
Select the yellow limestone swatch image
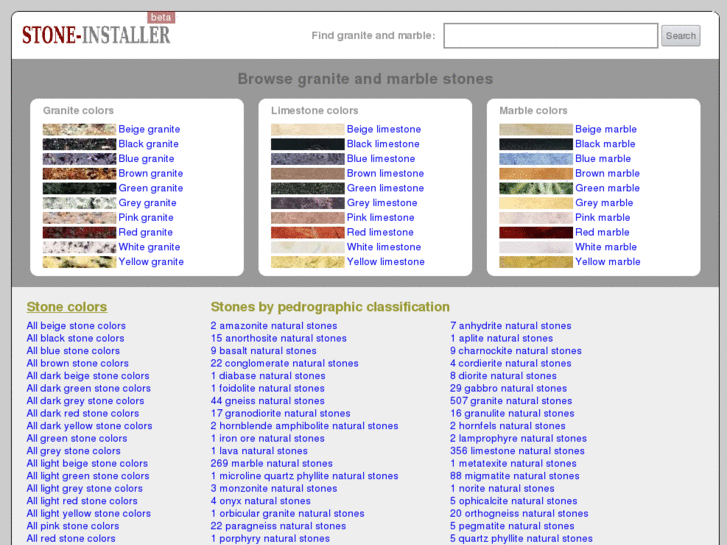click(307, 262)
